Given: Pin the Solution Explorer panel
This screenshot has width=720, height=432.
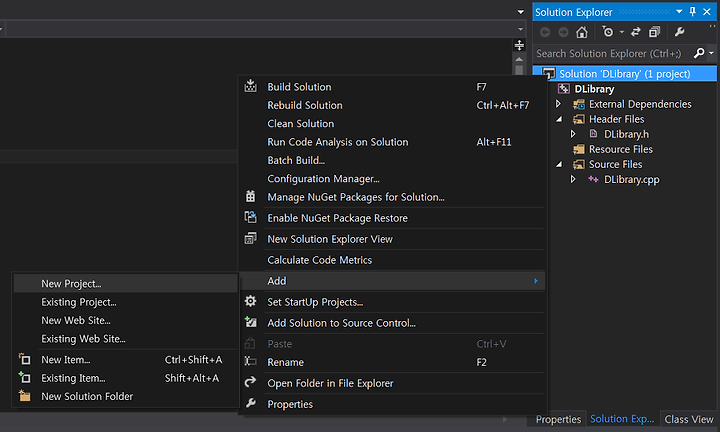Looking at the screenshot, I should click(693, 11).
